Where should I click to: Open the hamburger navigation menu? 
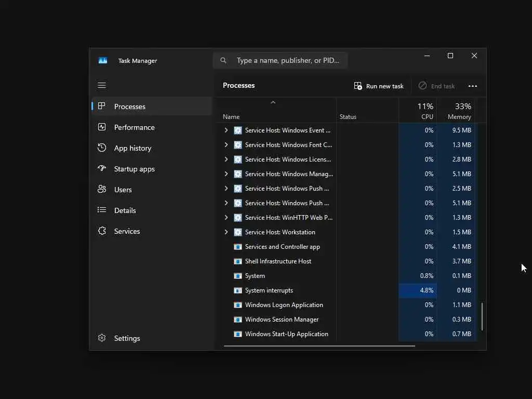click(x=102, y=85)
